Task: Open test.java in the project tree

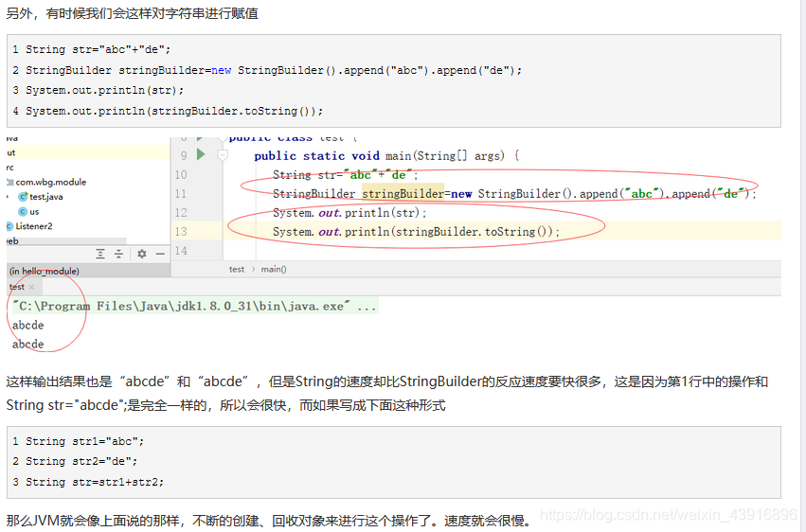Action: click(46, 197)
